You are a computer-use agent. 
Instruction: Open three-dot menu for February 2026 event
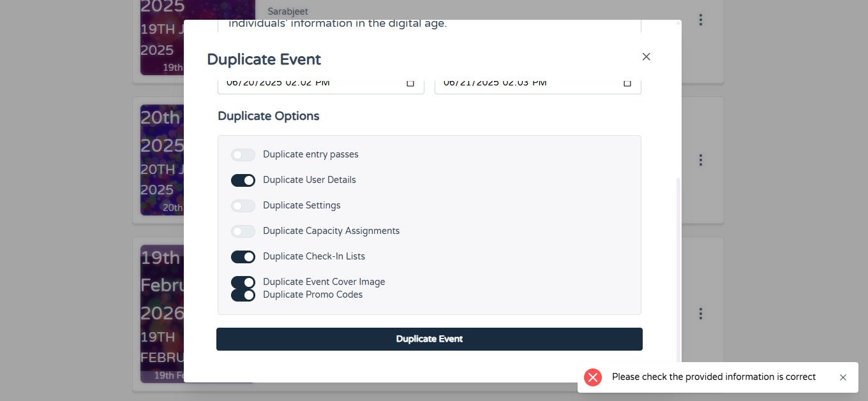point(701,314)
